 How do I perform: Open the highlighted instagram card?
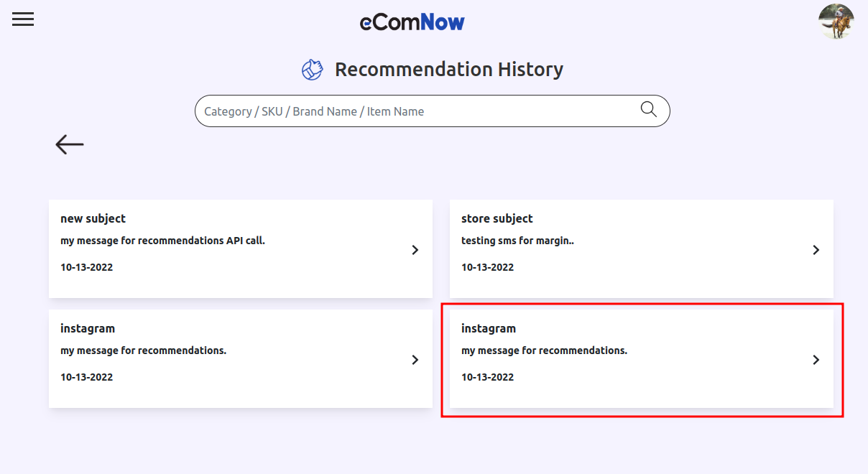coord(641,359)
